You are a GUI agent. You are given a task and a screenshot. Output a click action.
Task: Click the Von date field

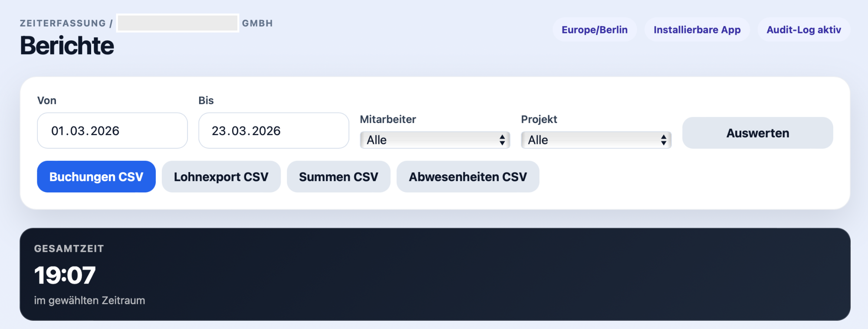coord(112,130)
